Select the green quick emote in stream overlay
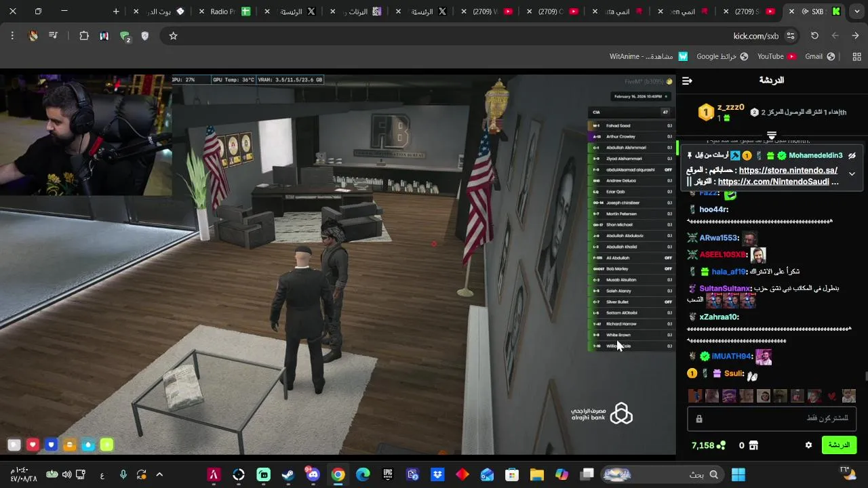Viewport: 868px width, 488px height. click(x=106, y=445)
